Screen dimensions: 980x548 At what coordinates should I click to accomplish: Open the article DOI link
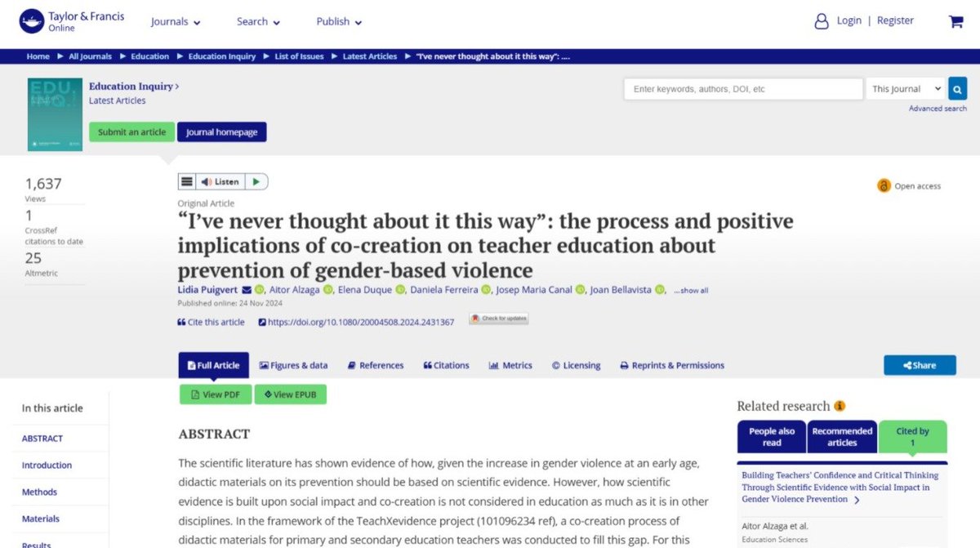356,322
